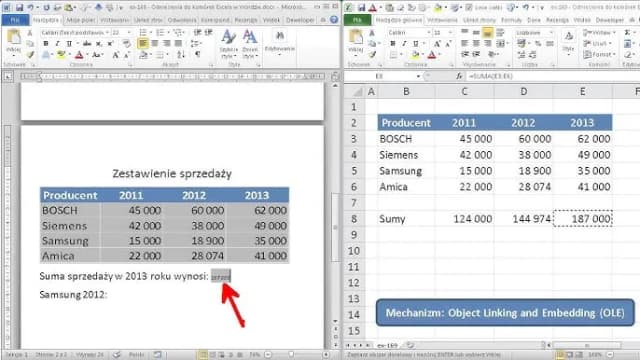Switch to Formuły tab in Excel
Image resolution: width=640 pixels, height=360 pixels.
511,20
